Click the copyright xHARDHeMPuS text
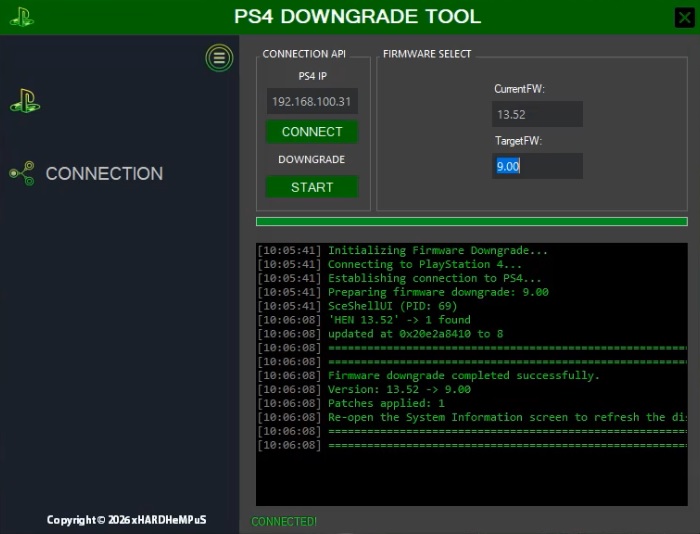The image size is (700, 534). point(126,520)
